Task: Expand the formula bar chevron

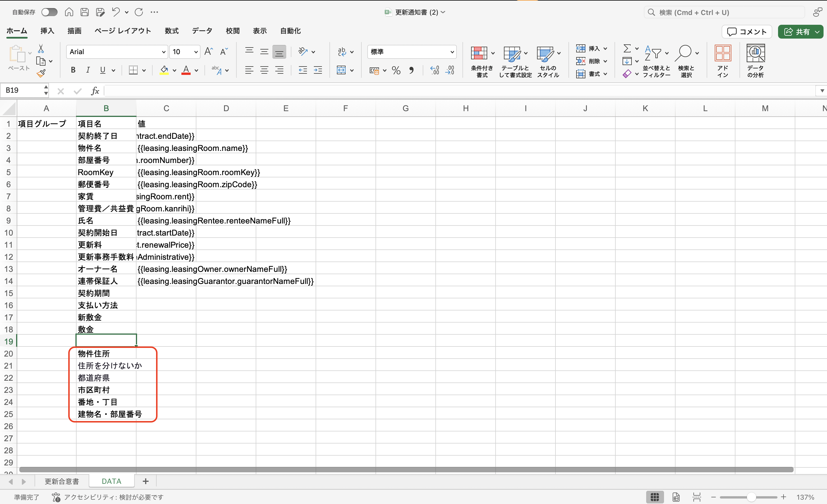Action: [x=822, y=91]
